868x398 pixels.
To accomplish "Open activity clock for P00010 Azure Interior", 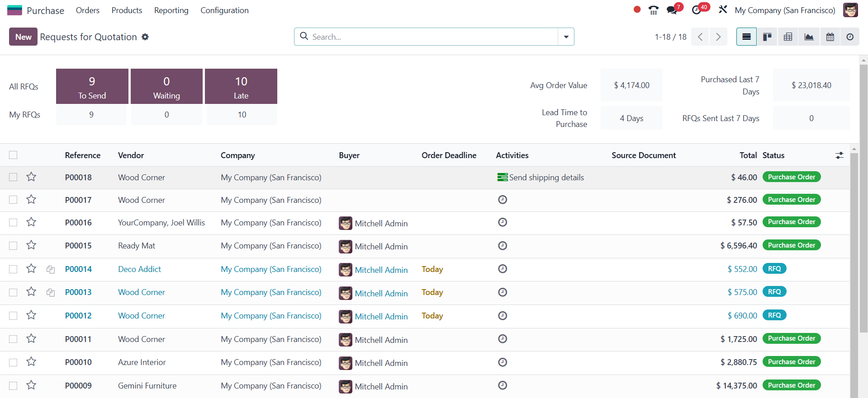I will point(503,362).
